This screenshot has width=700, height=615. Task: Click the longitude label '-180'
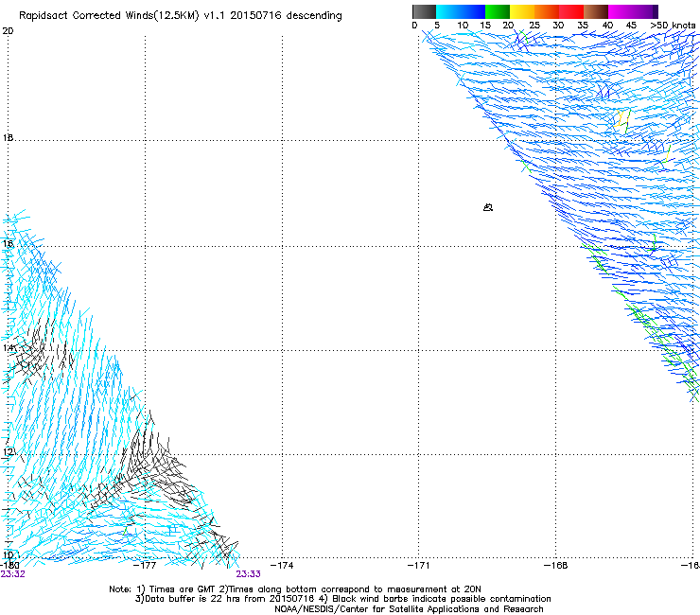click(x=10, y=566)
